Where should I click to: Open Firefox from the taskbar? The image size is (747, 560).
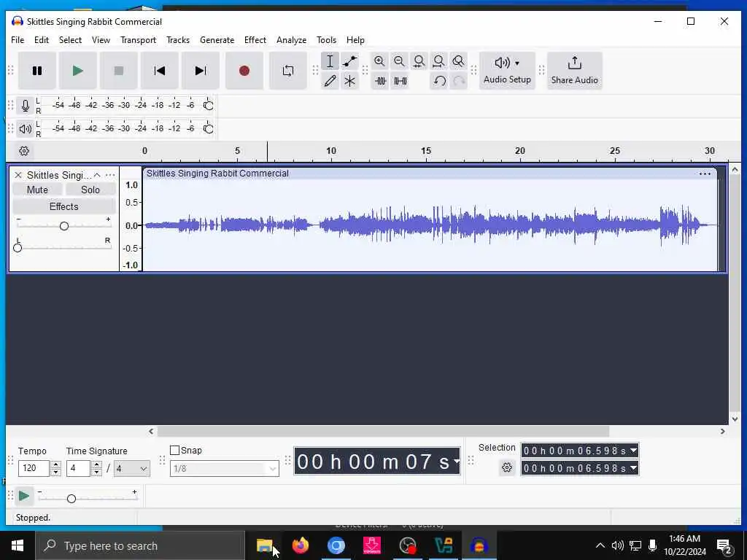[x=300, y=545]
